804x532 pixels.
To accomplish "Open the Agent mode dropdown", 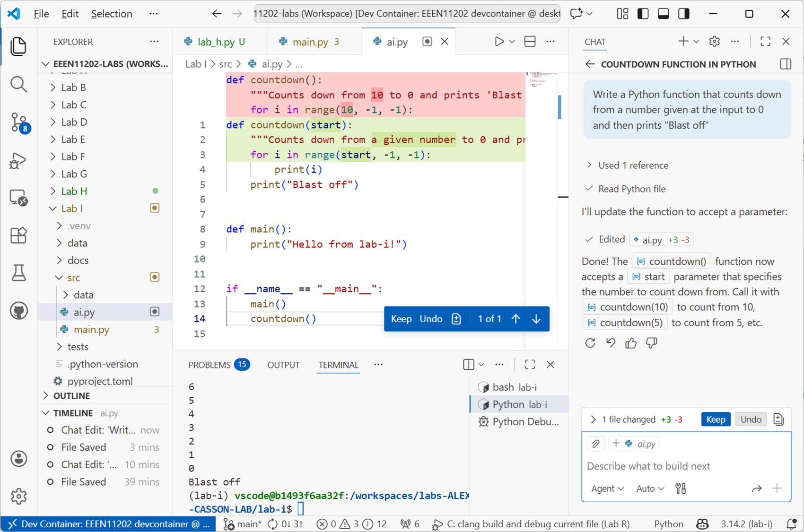I will point(607,488).
